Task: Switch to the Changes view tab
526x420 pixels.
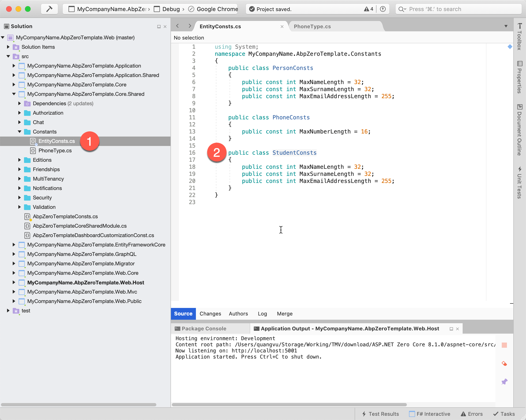Action: (210, 314)
